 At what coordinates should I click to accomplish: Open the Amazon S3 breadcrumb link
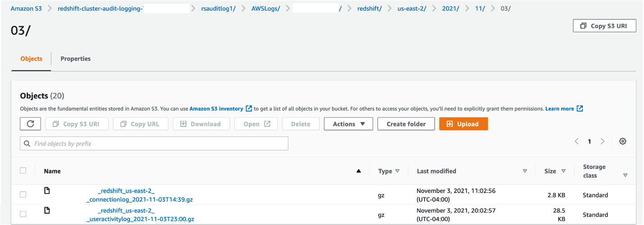pyautogui.click(x=26, y=9)
